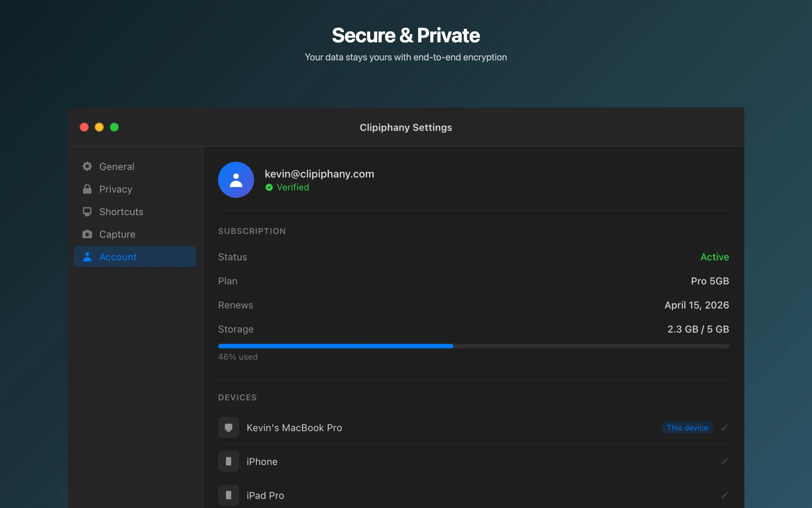Click the storage usage progress bar
Image resolution: width=812 pixels, height=508 pixels.
click(x=473, y=346)
